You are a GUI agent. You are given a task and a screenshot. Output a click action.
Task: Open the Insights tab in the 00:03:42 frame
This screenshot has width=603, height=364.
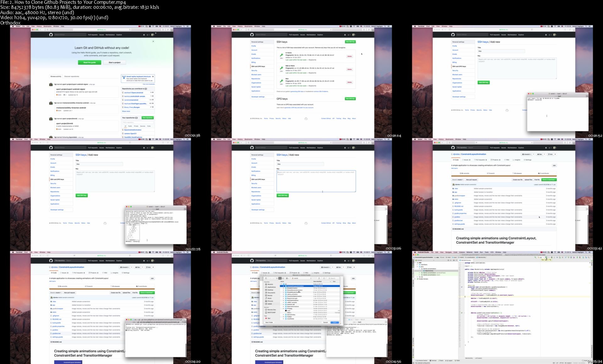pos(517,160)
